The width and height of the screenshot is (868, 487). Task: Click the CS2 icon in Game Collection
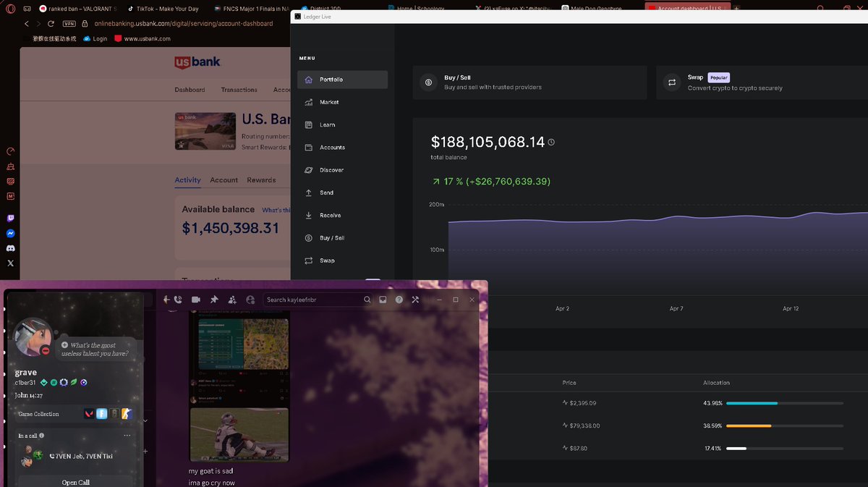coord(127,414)
